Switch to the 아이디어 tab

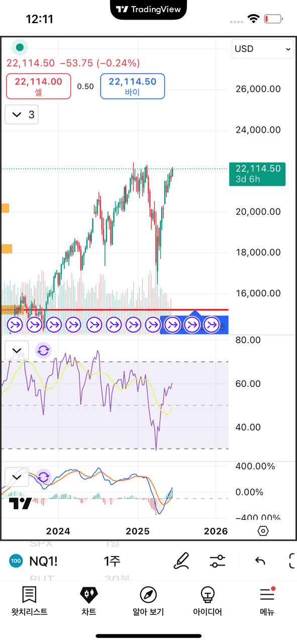(208, 601)
